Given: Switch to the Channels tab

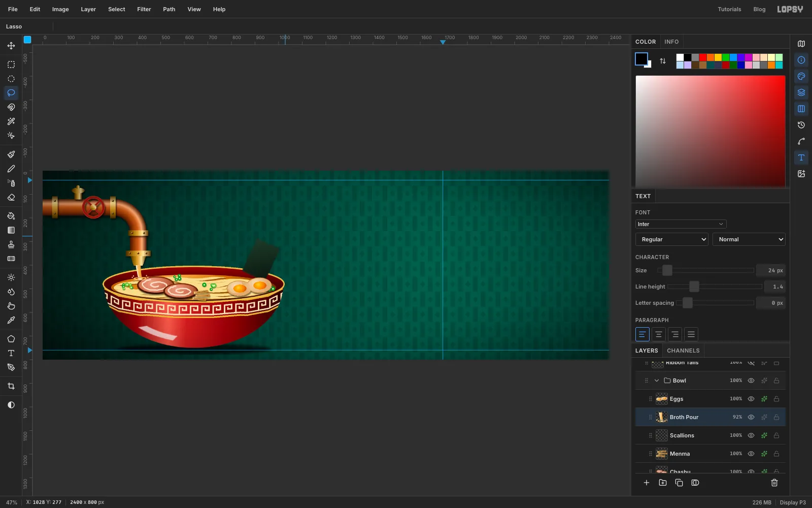Looking at the screenshot, I should (683, 351).
